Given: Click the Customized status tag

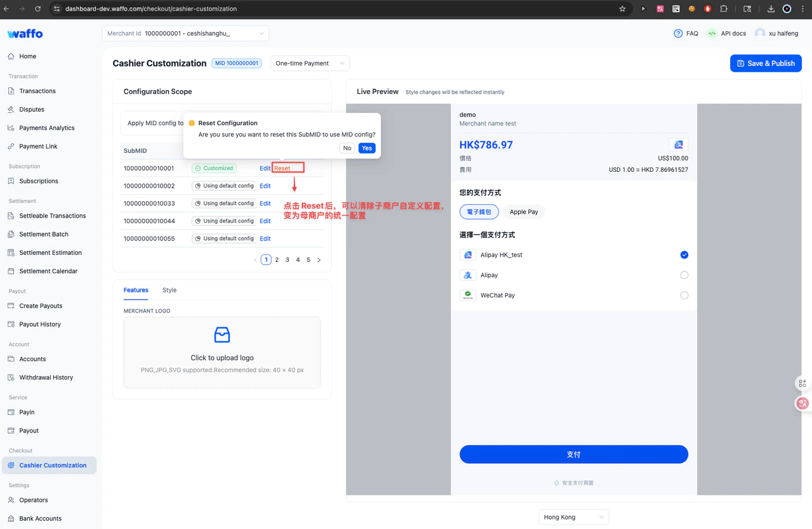Looking at the screenshot, I should 214,168.
